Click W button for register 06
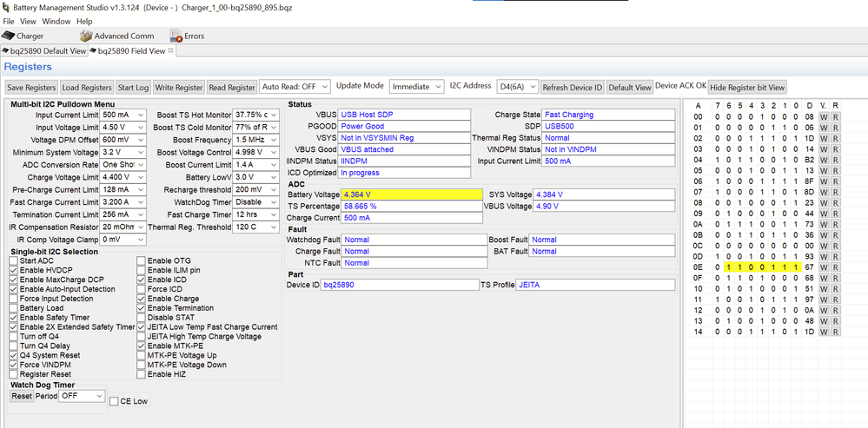This screenshot has height=428, width=868. 824,181
